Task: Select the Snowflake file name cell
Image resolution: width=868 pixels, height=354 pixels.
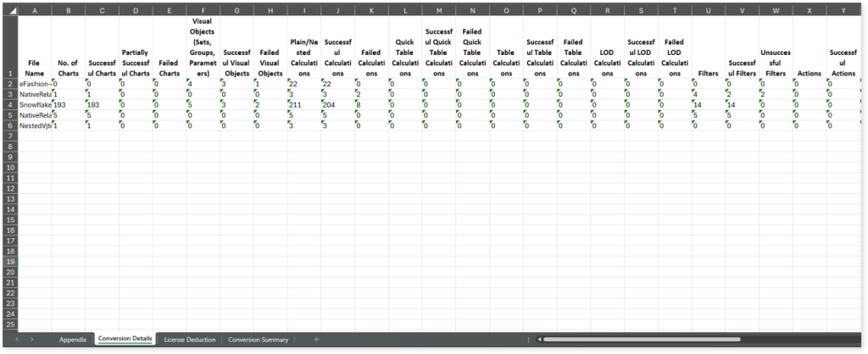Action: pyautogui.click(x=34, y=105)
